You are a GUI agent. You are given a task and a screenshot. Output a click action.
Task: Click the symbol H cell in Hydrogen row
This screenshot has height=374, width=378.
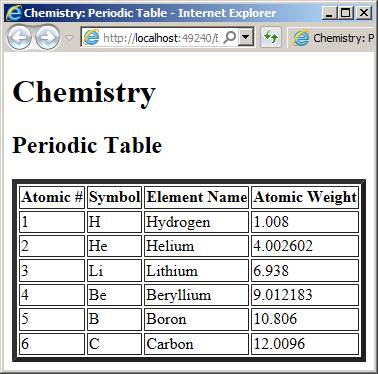115,222
